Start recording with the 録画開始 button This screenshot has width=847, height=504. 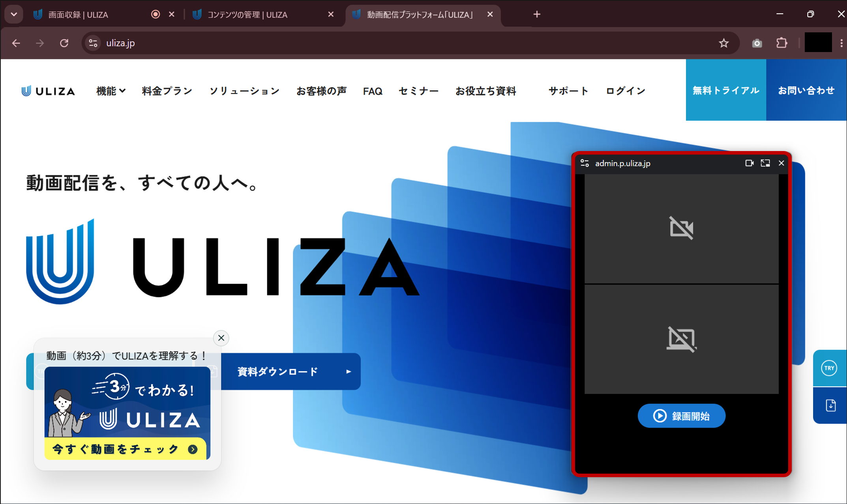click(x=682, y=416)
